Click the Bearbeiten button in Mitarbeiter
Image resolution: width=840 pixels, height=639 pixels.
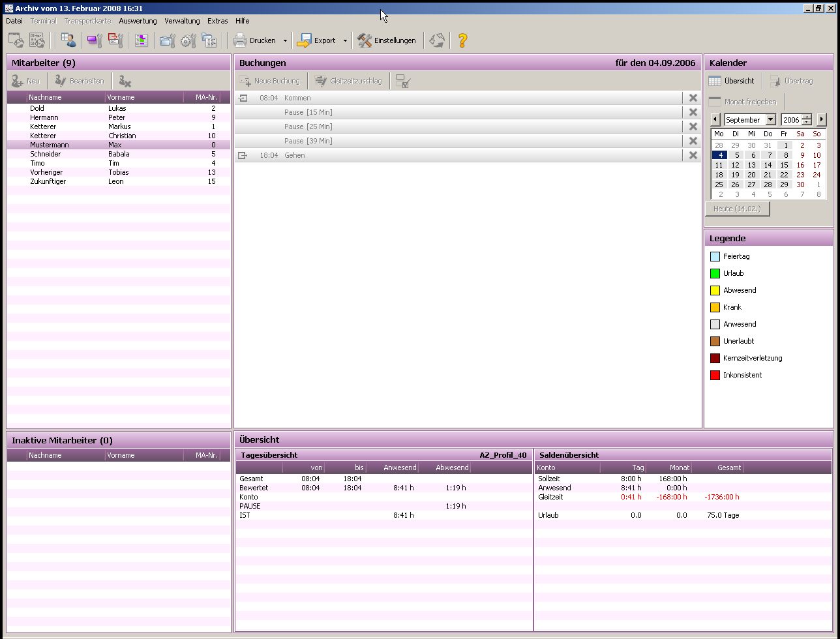[x=80, y=82]
